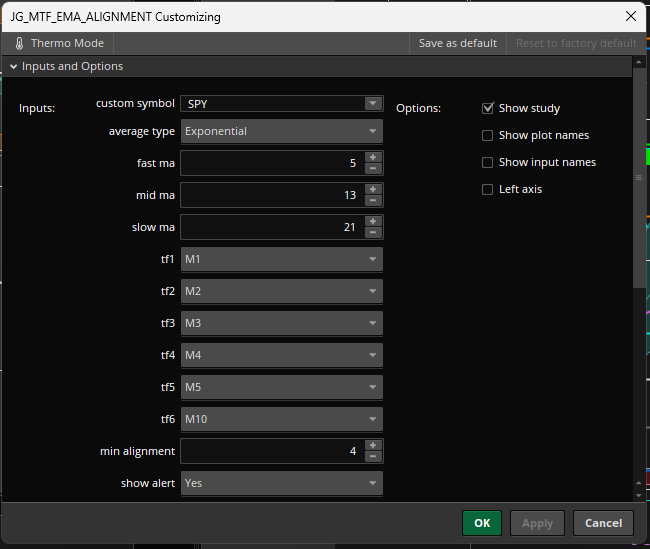
Task: Enable Show input names checkbox
Action: tap(488, 162)
